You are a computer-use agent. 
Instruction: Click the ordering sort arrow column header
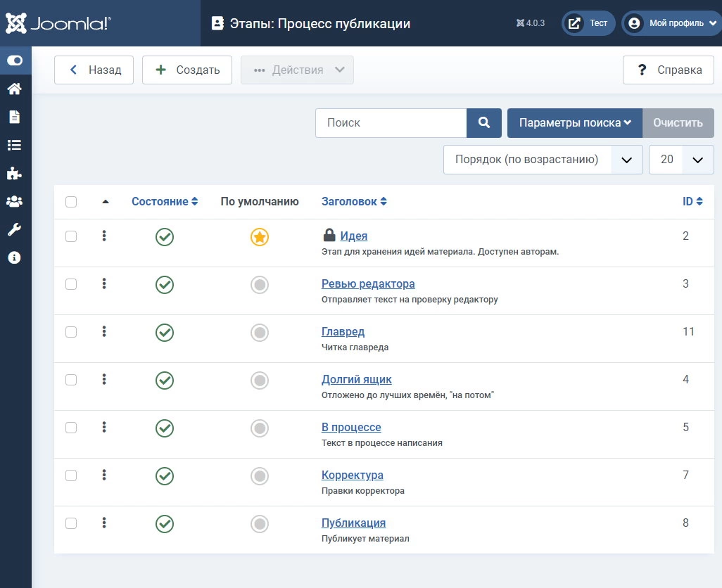click(x=106, y=202)
